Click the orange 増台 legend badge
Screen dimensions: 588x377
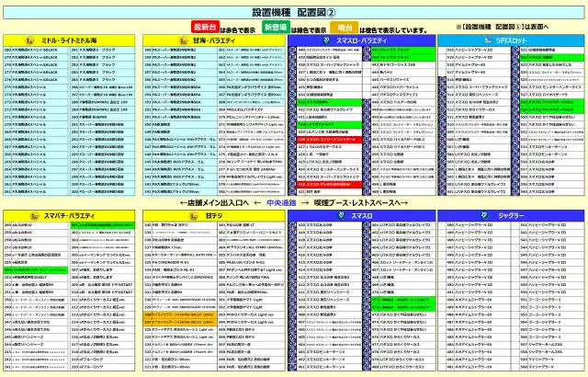tap(345, 28)
